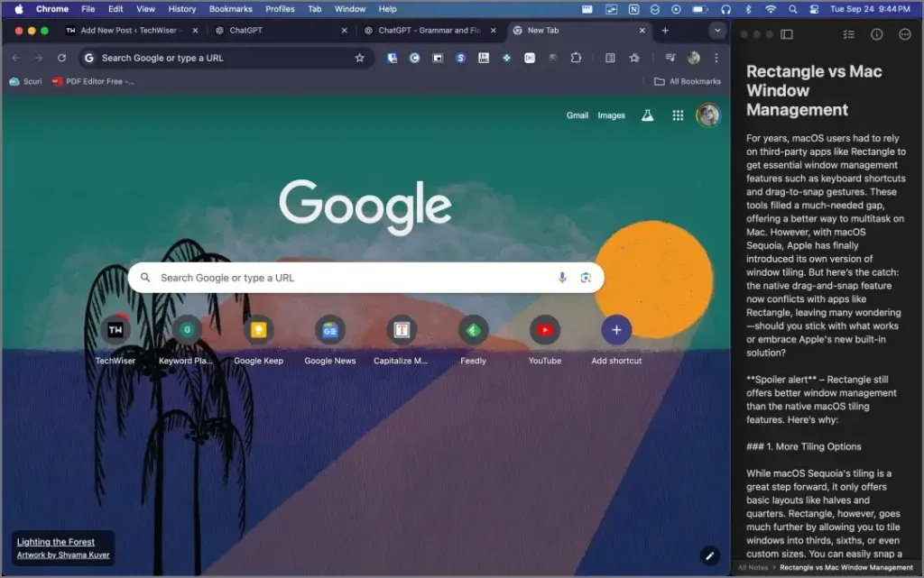
Task: Open the Bookmarks menu
Action: click(x=230, y=9)
